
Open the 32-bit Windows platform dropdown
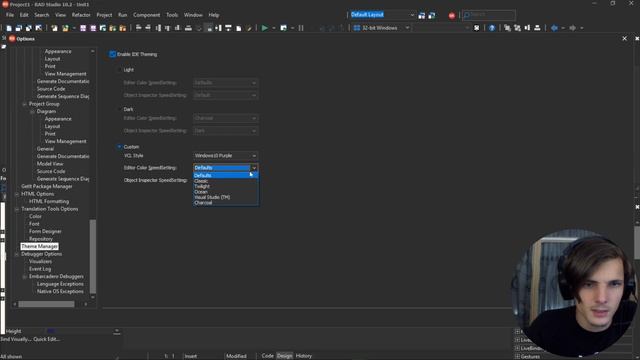407,28
